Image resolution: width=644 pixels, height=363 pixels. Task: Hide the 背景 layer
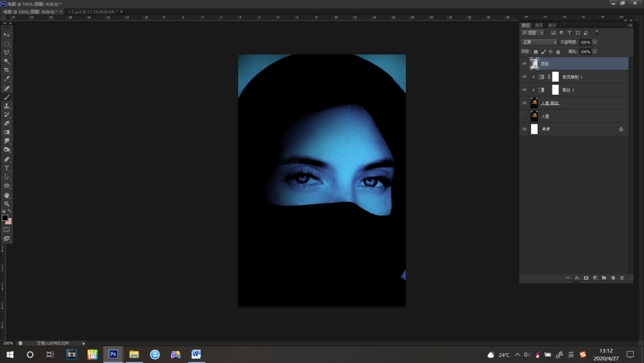coord(524,129)
